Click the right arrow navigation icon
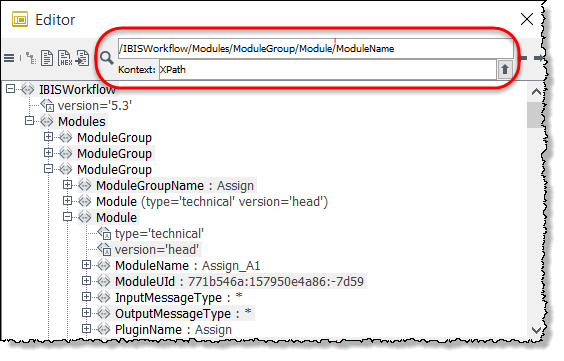 click(538, 58)
